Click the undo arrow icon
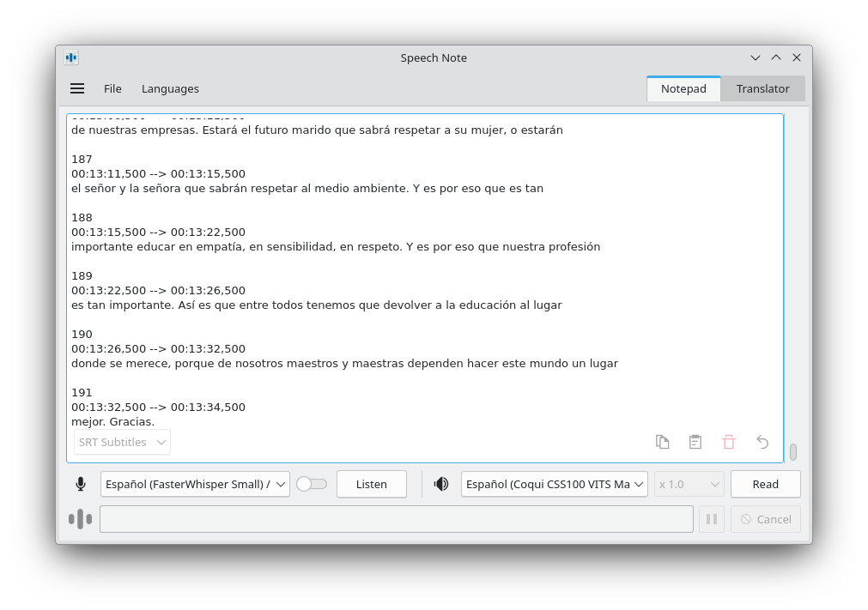Viewport: 868px width, 610px height. [x=762, y=442]
